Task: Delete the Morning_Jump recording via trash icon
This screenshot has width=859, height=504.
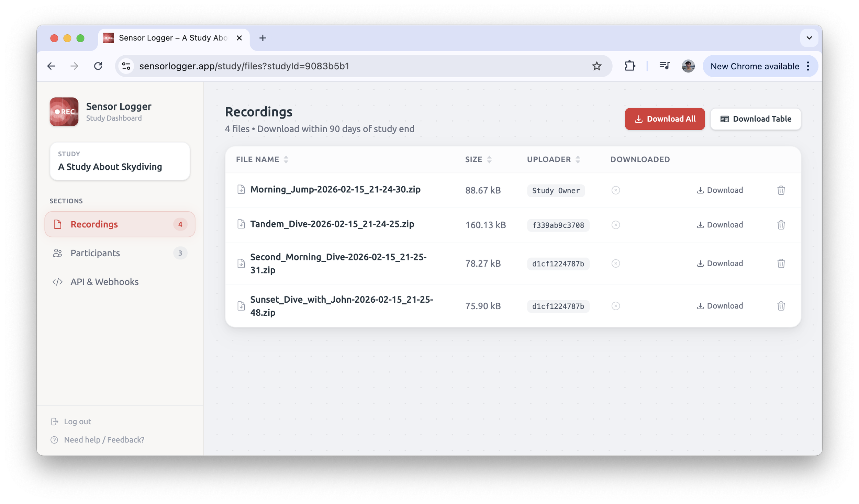Action: point(781,190)
